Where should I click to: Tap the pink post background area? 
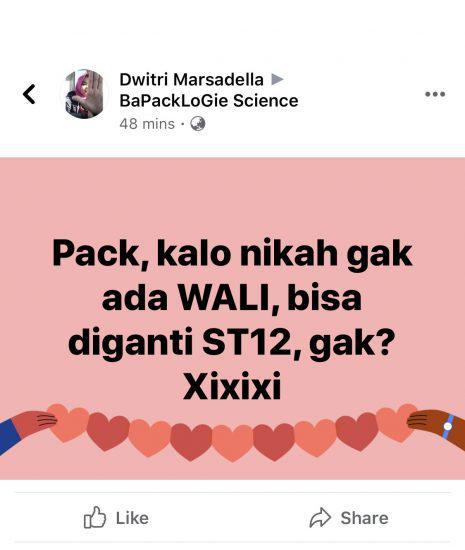pos(232,196)
